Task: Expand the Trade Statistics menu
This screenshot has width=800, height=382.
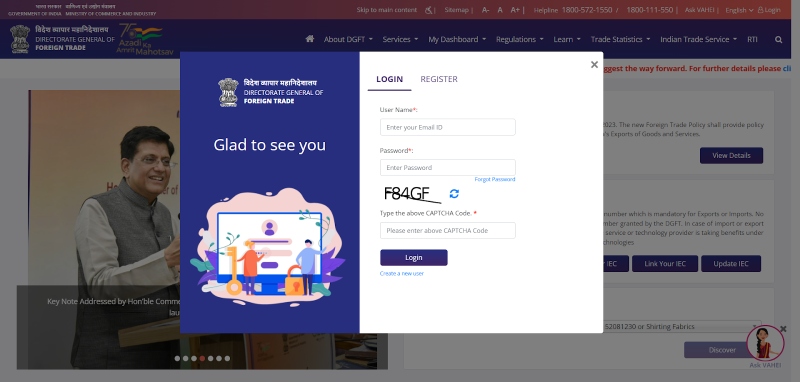Action: 620,39
